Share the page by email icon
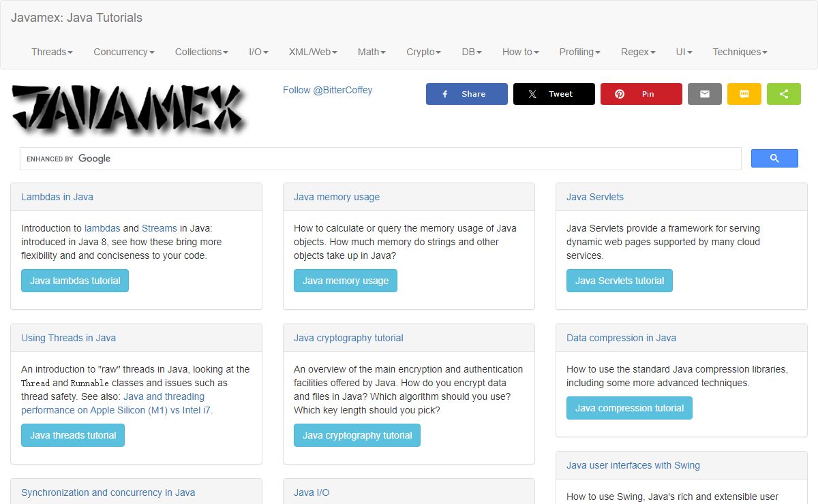Screen dimensions: 818x504 point(705,94)
